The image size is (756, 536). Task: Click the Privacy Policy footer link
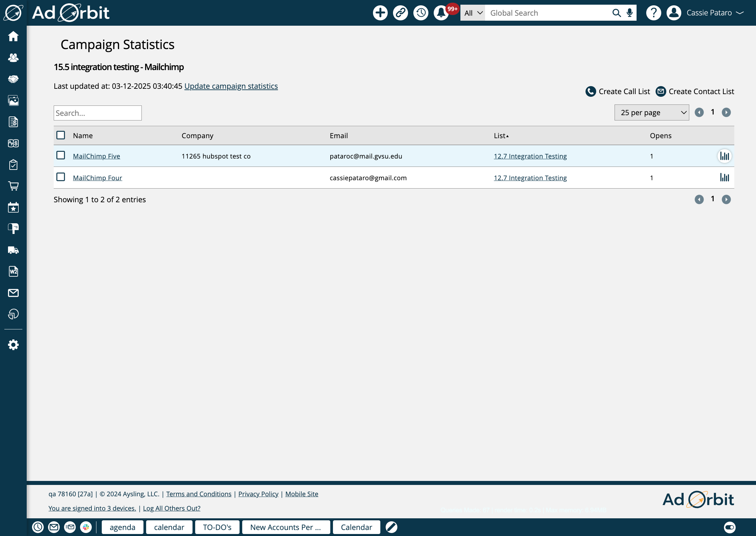(x=258, y=494)
